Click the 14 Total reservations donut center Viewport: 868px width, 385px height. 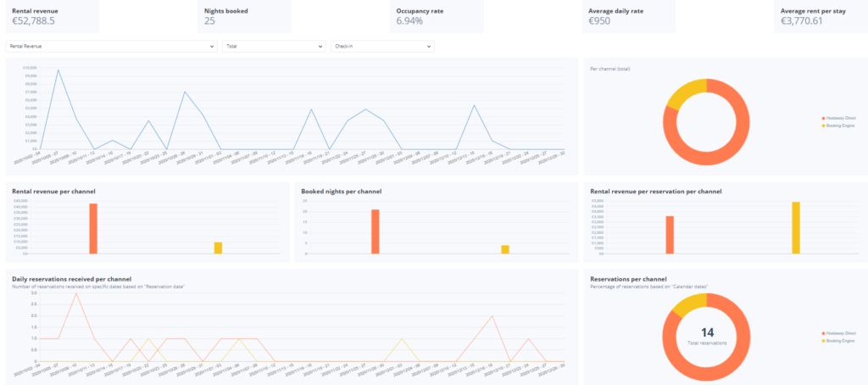point(706,336)
